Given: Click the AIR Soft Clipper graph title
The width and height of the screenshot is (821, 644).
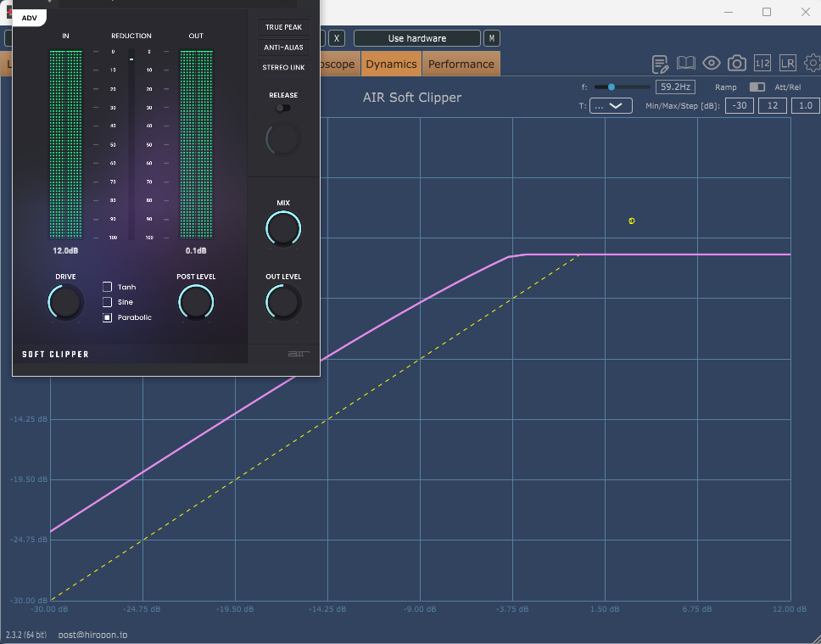Looking at the screenshot, I should click(412, 98).
